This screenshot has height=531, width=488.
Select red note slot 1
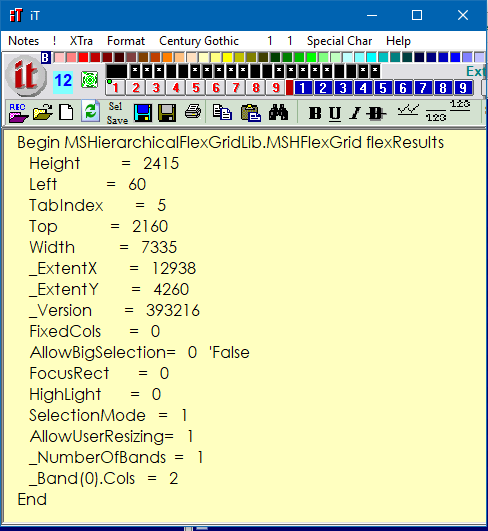(115, 88)
